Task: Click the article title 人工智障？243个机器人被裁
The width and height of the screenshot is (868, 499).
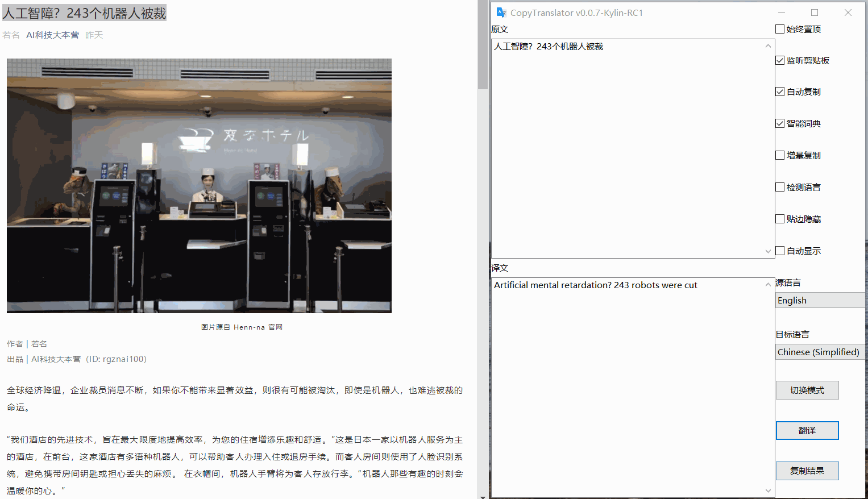Action: coord(84,13)
